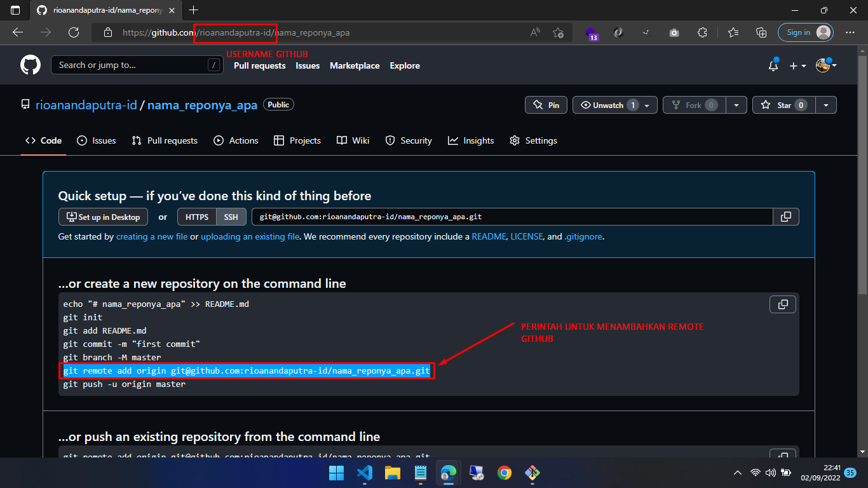The height and width of the screenshot is (488, 868).
Task: Follow the 'uploading an existing file' link
Action: pos(250,236)
